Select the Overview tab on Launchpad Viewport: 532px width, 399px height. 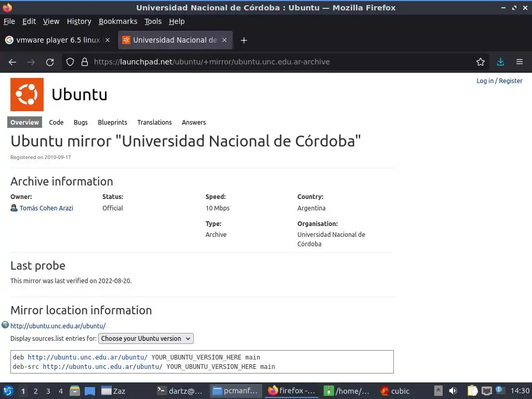(x=24, y=123)
